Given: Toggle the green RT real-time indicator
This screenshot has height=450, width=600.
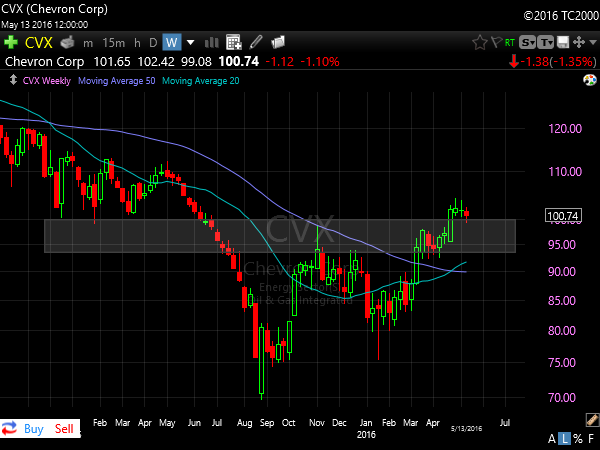Looking at the screenshot, I should (510, 42).
